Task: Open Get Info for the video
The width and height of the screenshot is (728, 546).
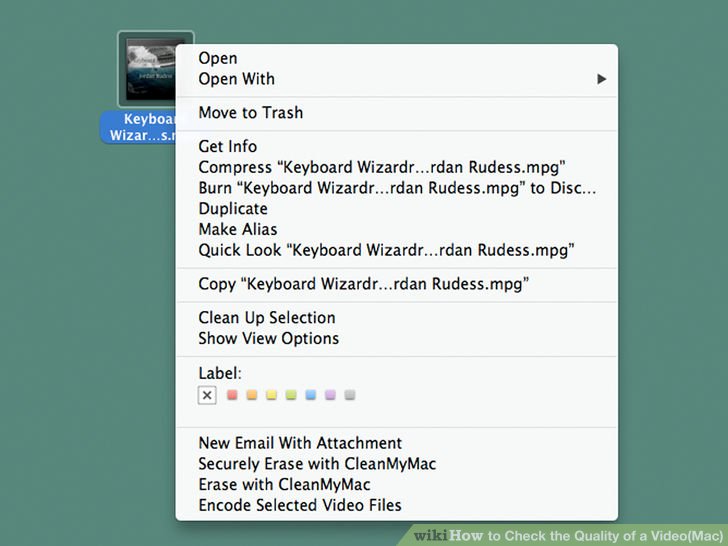Action: click(x=397, y=146)
